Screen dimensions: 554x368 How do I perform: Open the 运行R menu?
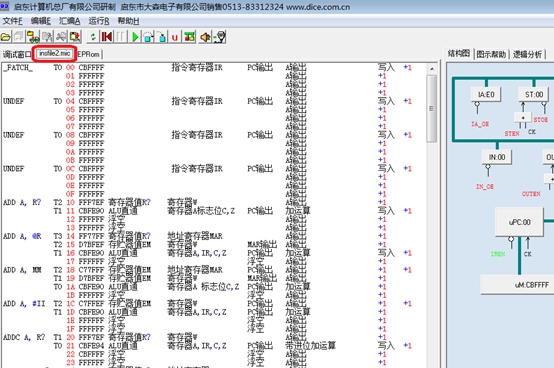coord(99,21)
